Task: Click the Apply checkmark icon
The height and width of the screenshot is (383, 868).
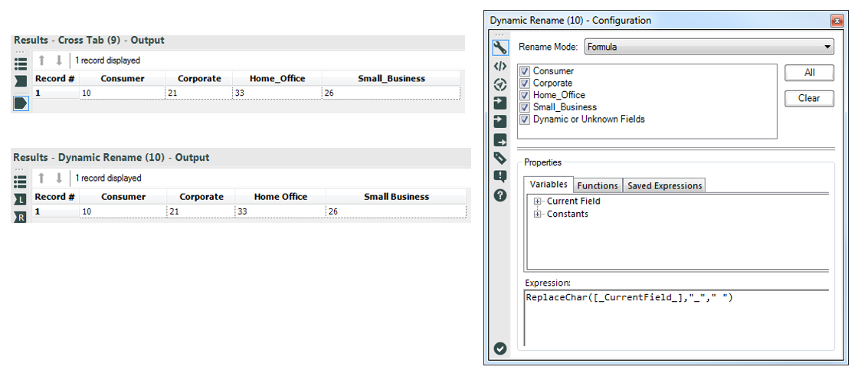Action: coord(500,348)
